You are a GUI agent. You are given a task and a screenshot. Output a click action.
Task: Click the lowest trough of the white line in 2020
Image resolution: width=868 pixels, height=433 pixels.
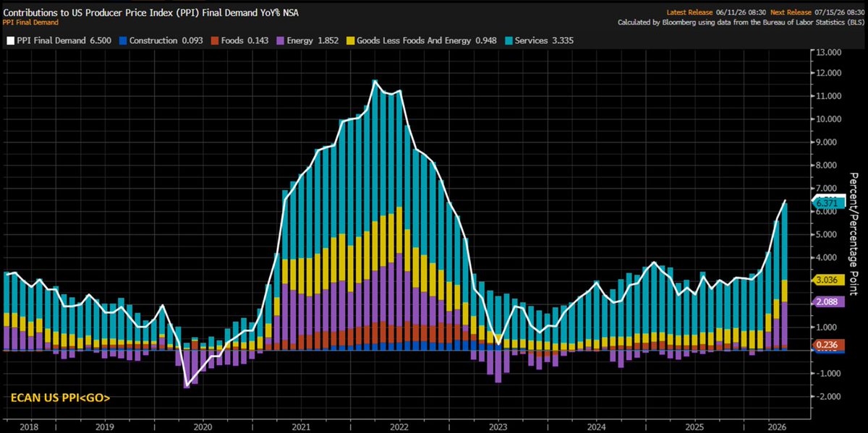coord(186,387)
